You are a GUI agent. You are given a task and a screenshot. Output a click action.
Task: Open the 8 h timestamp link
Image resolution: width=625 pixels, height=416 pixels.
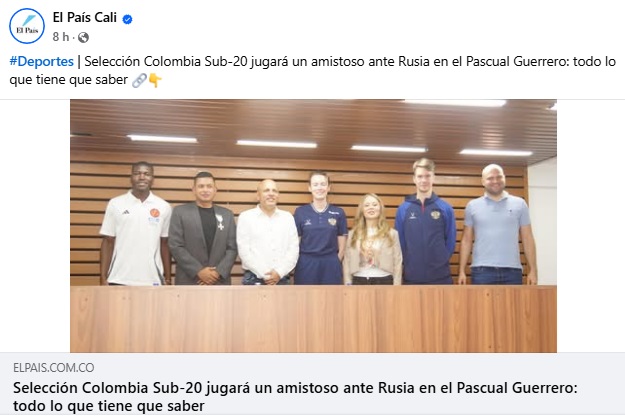(x=61, y=37)
